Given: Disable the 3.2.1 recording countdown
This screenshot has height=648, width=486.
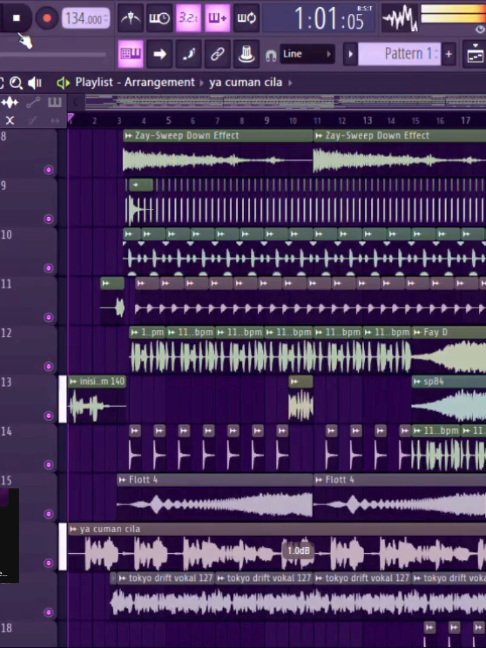Looking at the screenshot, I should click(188, 18).
